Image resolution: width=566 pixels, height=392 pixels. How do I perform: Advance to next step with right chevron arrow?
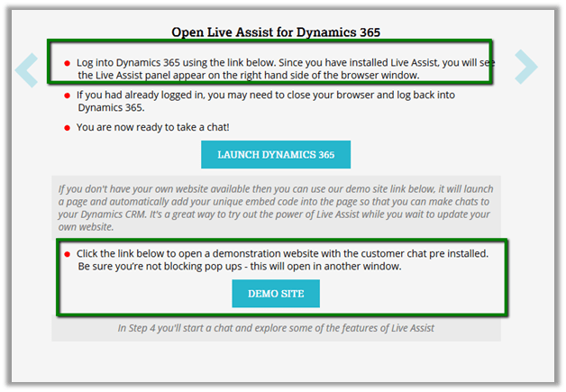pyautogui.click(x=526, y=67)
